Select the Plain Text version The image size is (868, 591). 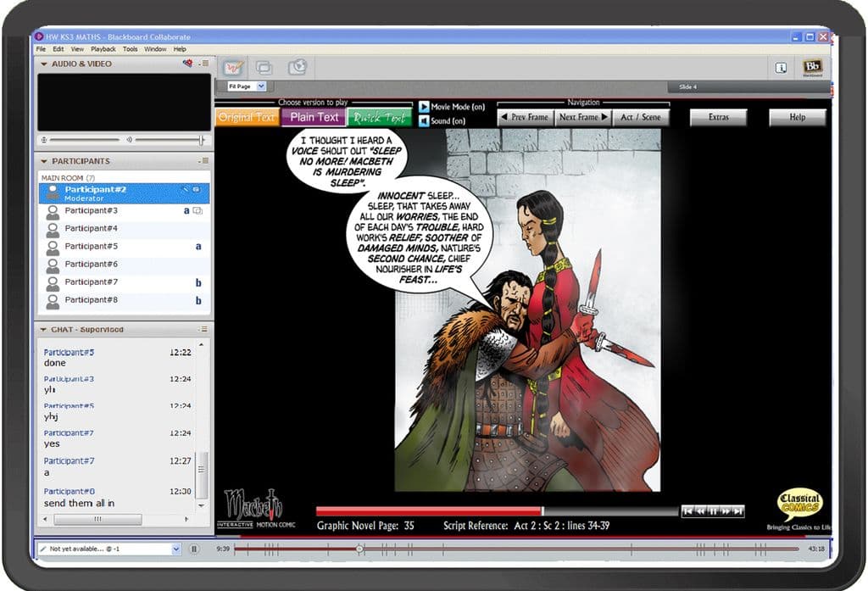(x=314, y=117)
